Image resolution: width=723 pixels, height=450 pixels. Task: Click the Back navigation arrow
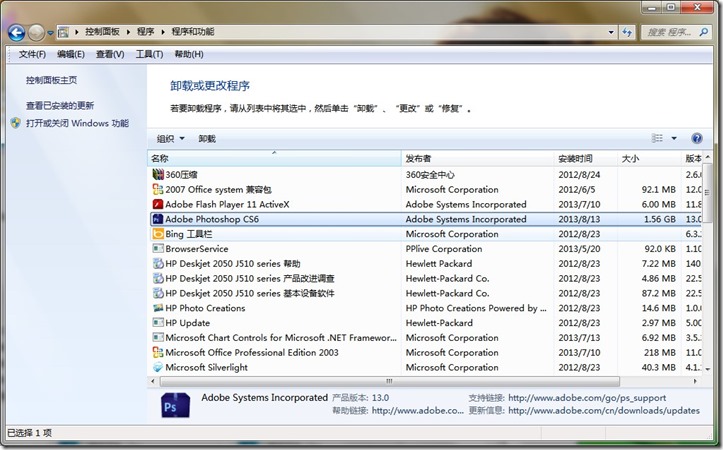[x=17, y=33]
